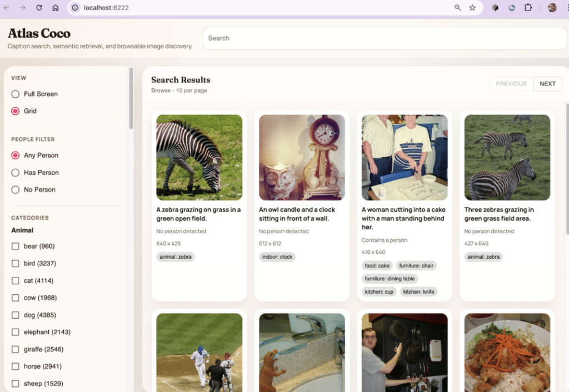This screenshot has width=569, height=392.
Task: Click the 'animal: zebra' tag under grazing zebra
Action: [x=176, y=257]
